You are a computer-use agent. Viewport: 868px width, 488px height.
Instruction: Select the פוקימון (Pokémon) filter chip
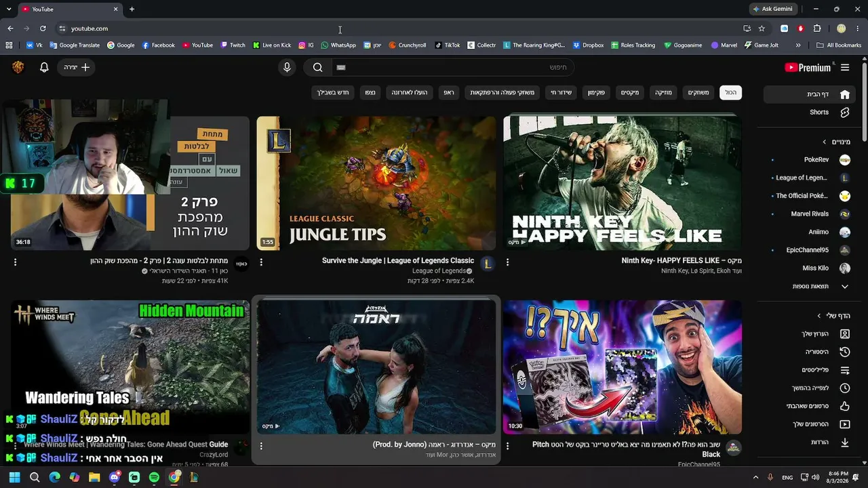click(597, 92)
